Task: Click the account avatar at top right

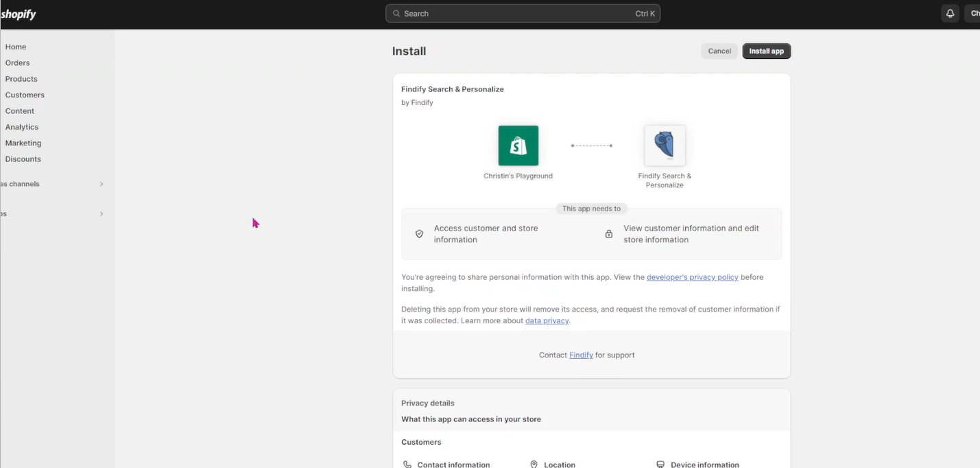Action: [x=972, y=14]
